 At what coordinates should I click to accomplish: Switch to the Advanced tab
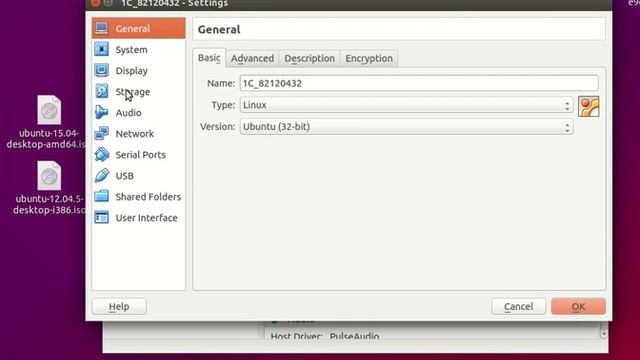[x=252, y=58]
